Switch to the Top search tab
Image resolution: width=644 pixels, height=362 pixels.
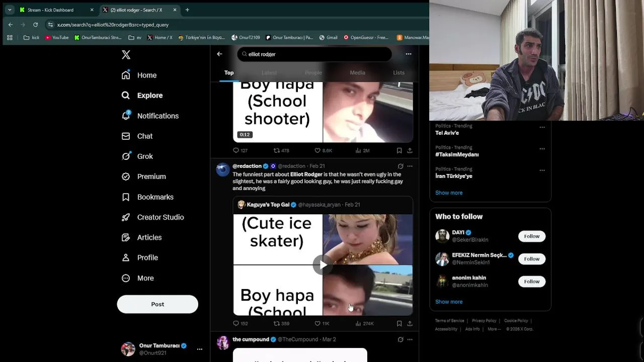coord(229,72)
